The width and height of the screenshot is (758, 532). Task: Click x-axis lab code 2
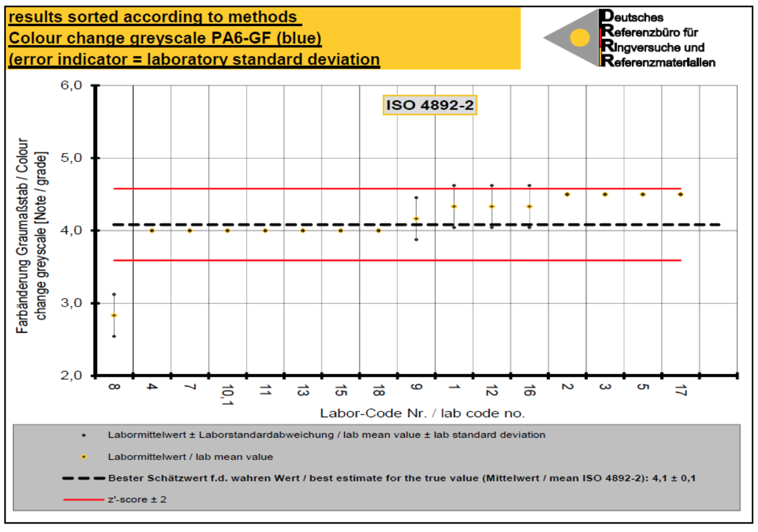567,387
